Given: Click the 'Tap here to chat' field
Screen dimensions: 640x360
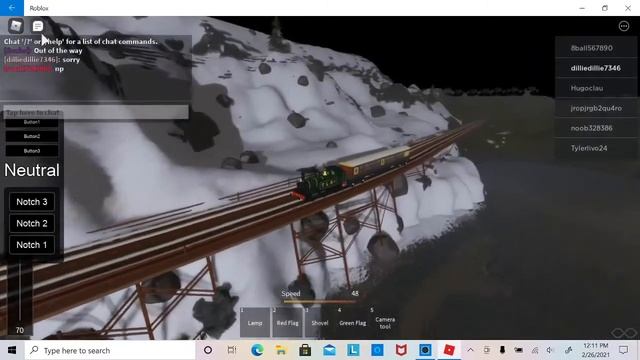Looking at the screenshot, I should coord(96,112).
